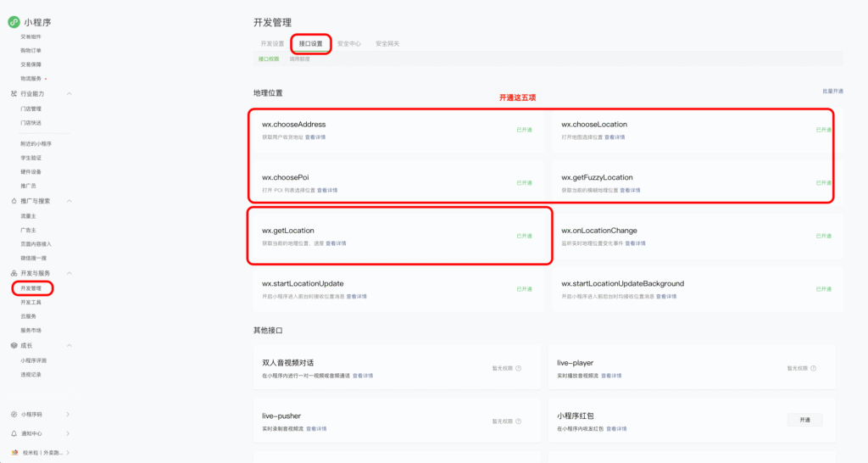This screenshot has height=463, width=868.
Task: Switch to the 开发设置 tab
Action: (272, 44)
